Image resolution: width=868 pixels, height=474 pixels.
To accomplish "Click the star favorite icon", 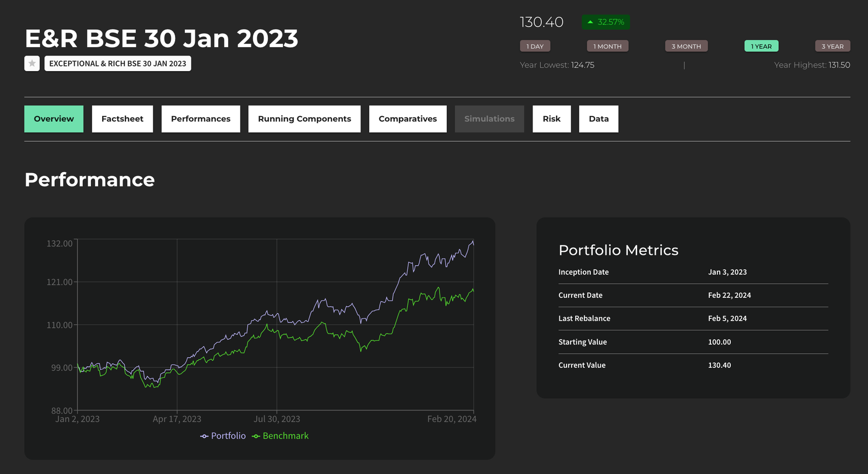I will (x=32, y=64).
